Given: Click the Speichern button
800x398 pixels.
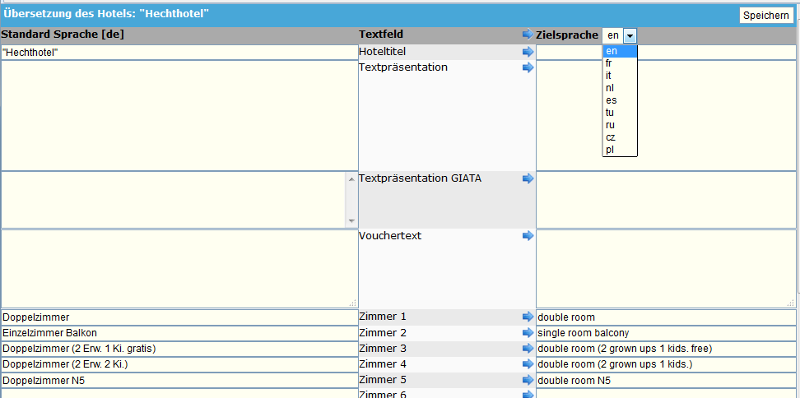Looking at the screenshot, I should coord(766,15).
